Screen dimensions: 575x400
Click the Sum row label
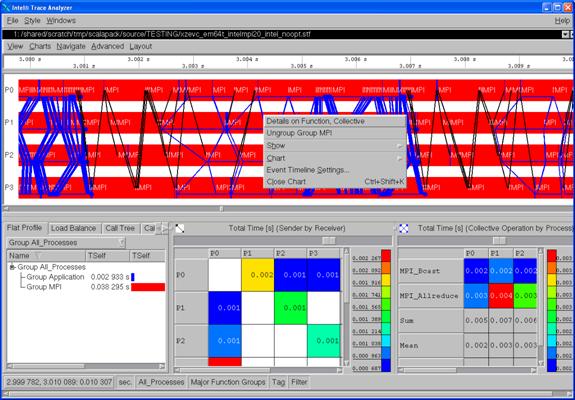pyautogui.click(x=431, y=321)
